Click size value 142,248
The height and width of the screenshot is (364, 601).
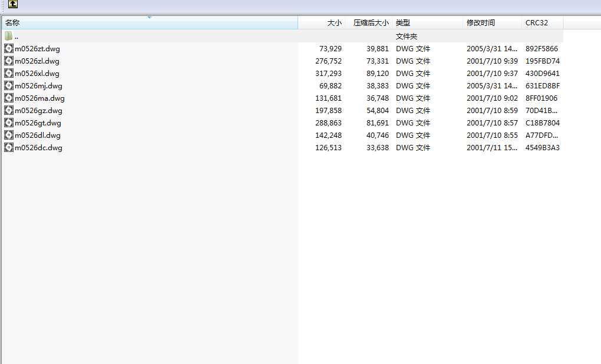pos(328,135)
